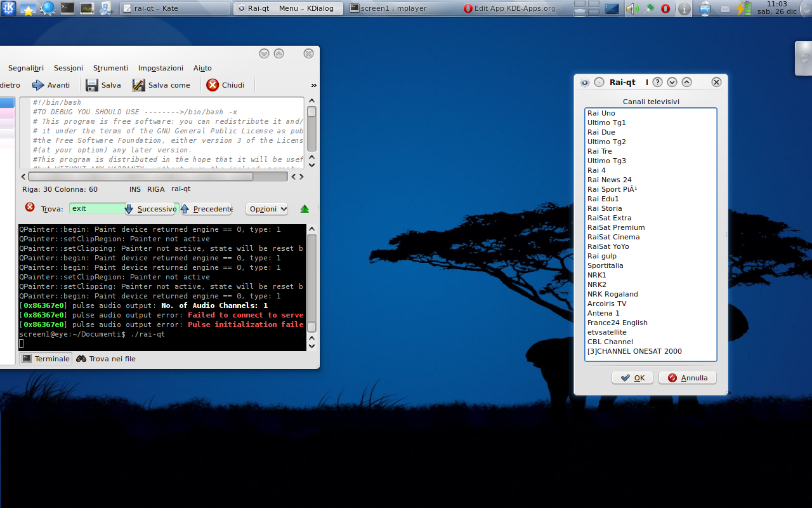Launch the music player icon in top panel
The image size is (812, 508).
[105, 8]
